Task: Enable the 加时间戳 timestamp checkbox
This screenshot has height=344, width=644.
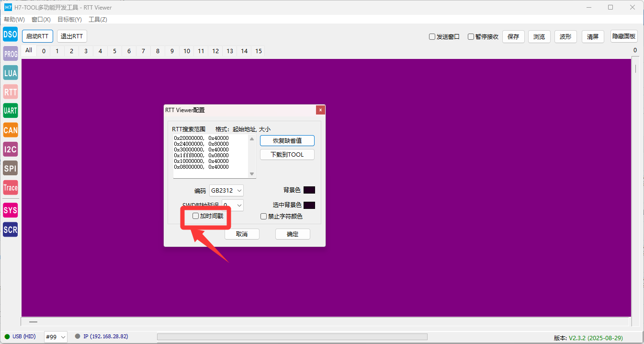Action: click(195, 216)
